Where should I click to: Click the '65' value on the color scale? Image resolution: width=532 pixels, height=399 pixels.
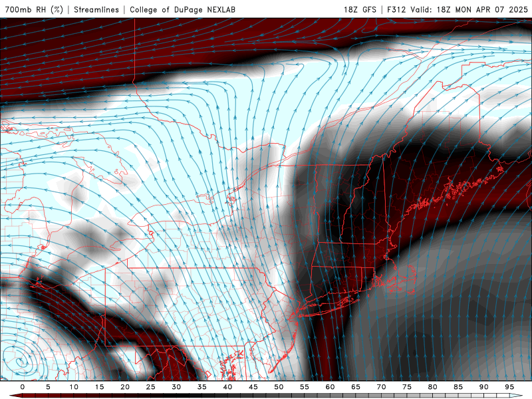355,387
